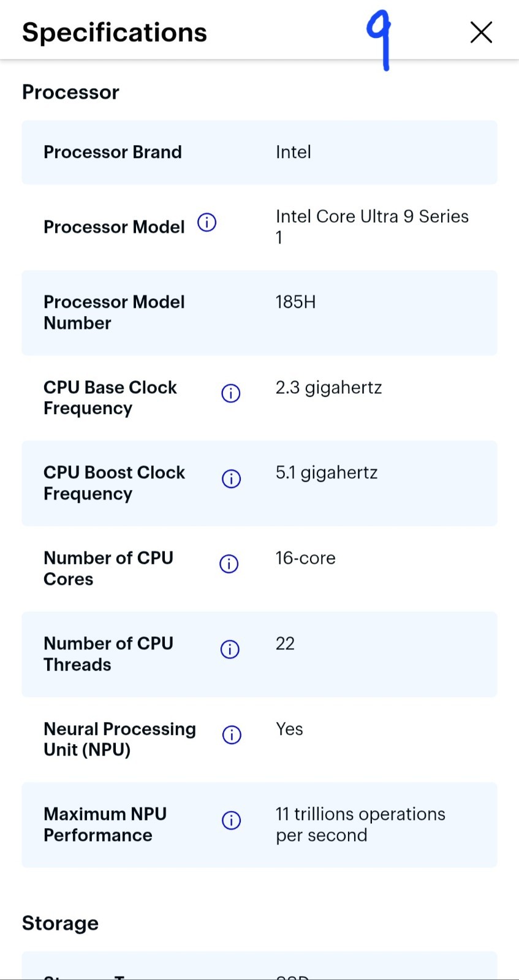Select the 5.1 gigahertz boost value

327,473
